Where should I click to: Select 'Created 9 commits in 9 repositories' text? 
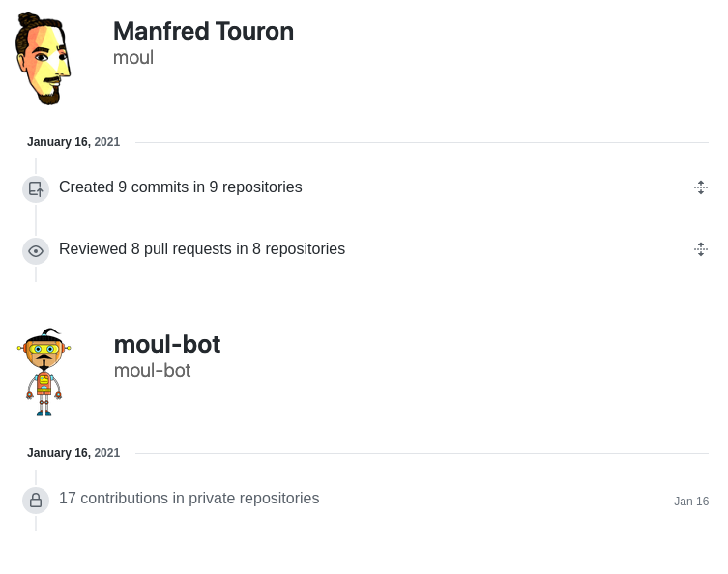point(180,187)
